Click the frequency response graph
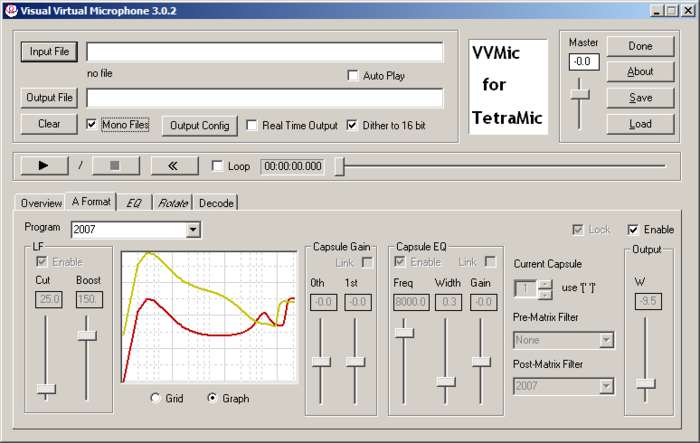Viewport: 700px width, 443px height. coord(209,317)
